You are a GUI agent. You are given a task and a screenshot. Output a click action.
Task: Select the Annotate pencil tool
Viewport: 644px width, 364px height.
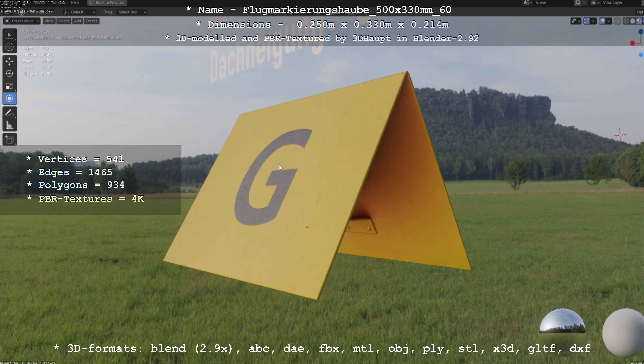point(9,113)
